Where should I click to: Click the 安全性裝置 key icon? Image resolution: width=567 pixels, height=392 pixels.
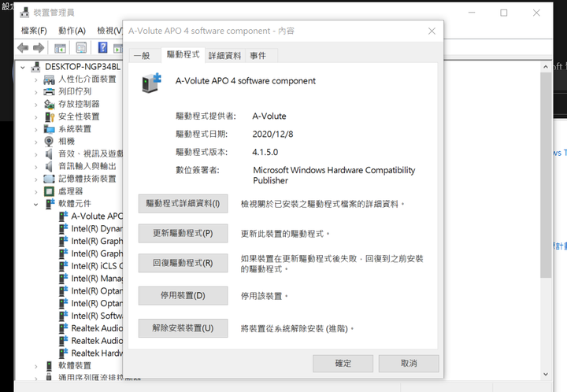[49, 116]
